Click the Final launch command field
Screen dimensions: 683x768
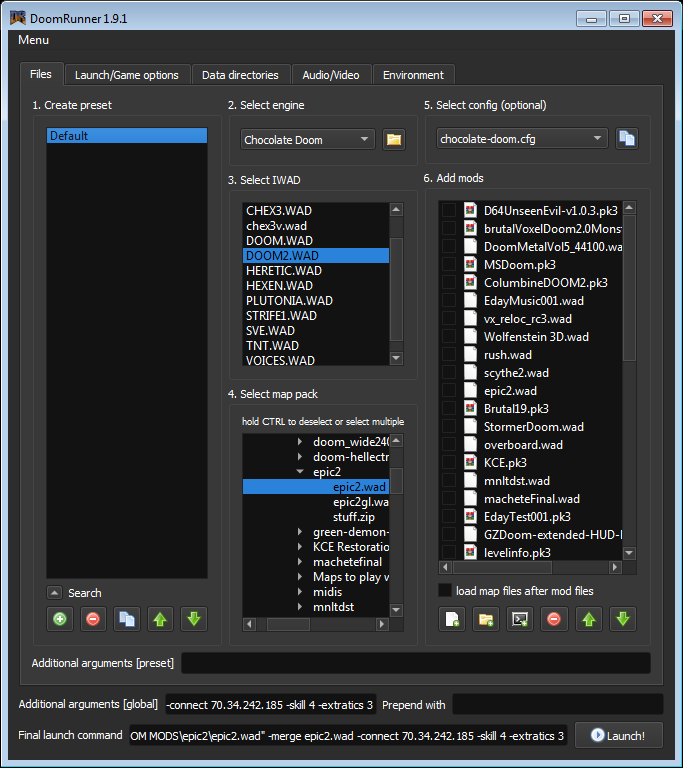[x=348, y=735]
